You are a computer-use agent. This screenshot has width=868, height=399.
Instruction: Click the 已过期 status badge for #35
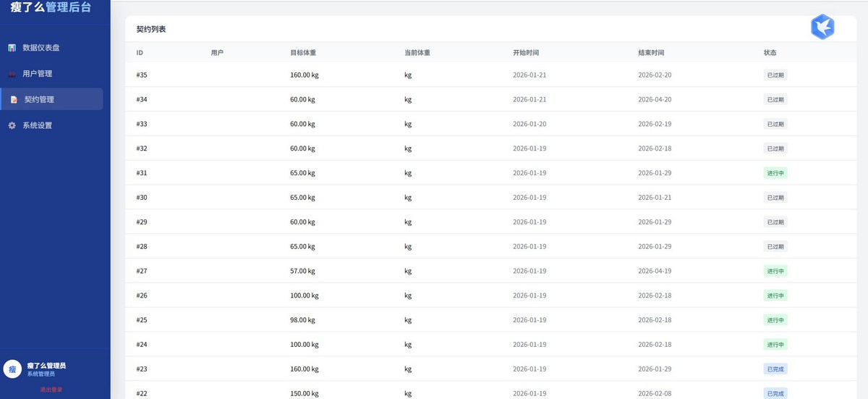coord(775,75)
